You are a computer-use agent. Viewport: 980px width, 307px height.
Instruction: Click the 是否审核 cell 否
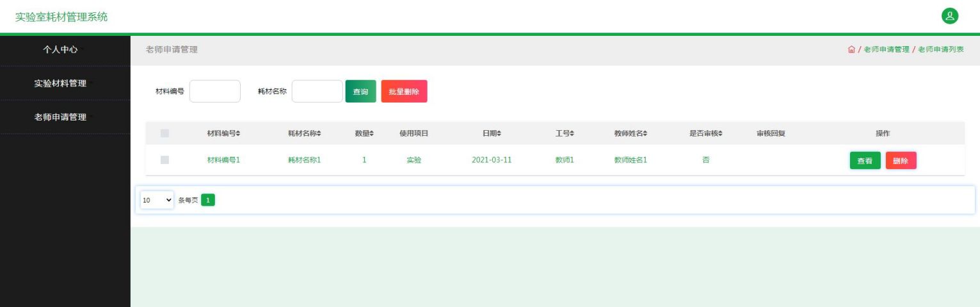point(705,160)
